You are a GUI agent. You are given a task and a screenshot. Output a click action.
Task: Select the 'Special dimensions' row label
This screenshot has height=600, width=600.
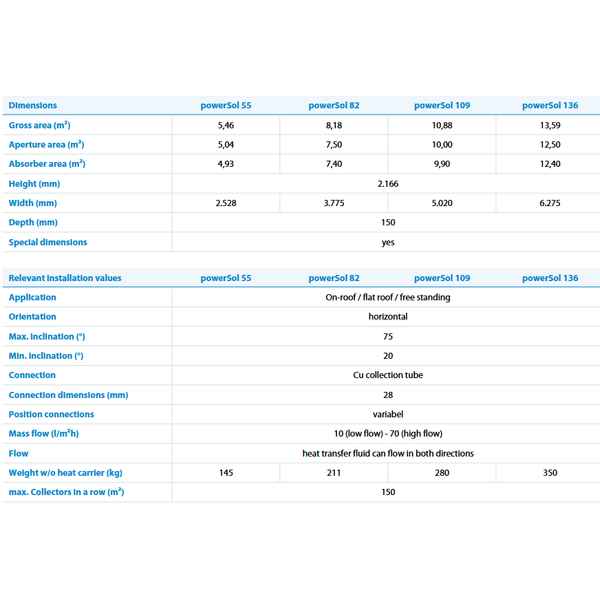tap(48, 242)
